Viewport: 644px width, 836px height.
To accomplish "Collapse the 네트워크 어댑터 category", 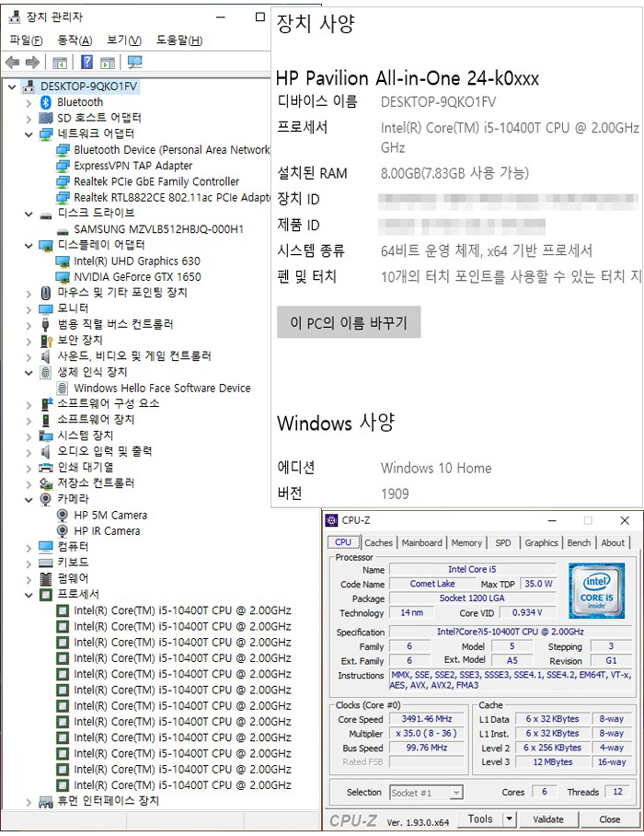I will coord(29,134).
